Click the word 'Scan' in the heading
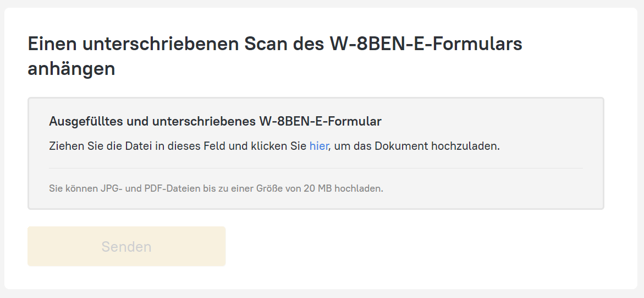The height and width of the screenshot is (298, 644). pos(268,44)
